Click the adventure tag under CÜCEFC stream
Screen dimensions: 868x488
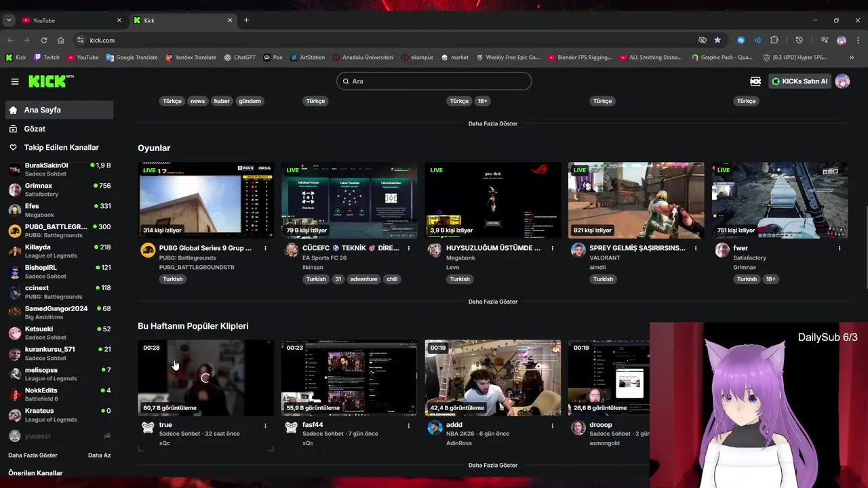pos(363,279)
